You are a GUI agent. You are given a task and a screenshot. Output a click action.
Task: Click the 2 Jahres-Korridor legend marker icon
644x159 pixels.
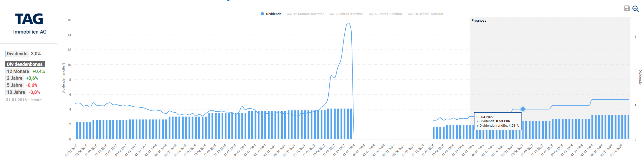pos(332,14)
